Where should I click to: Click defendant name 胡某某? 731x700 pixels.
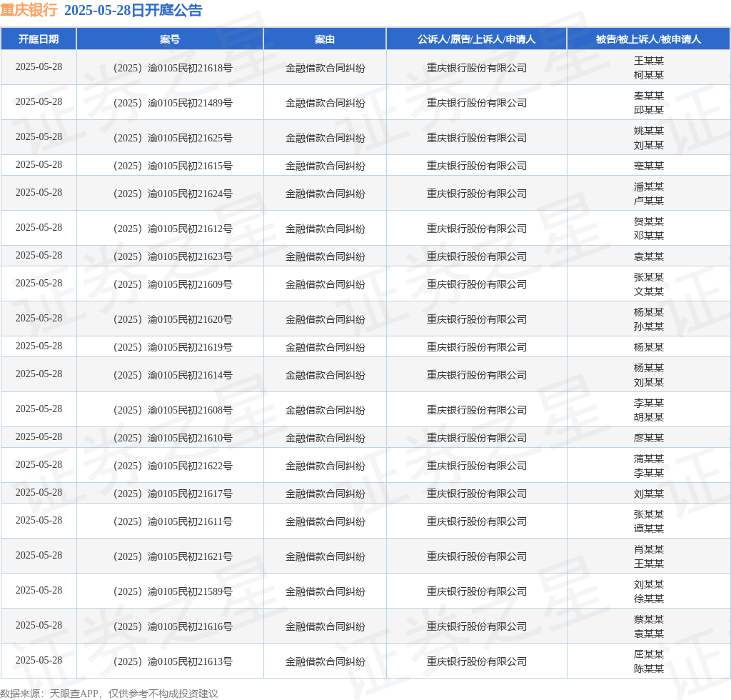(x=648, y=417)
